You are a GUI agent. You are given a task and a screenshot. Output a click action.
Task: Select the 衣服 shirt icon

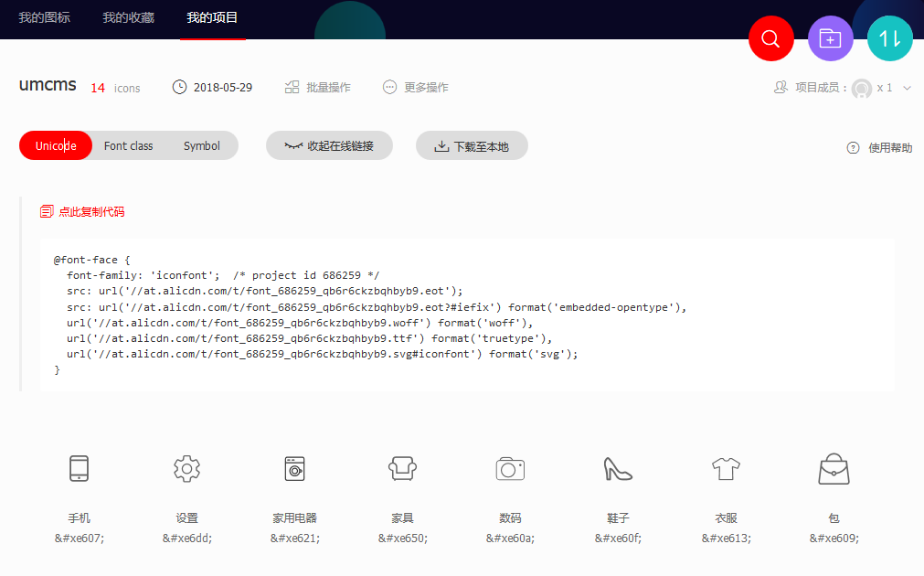click(x=726, y=467)
